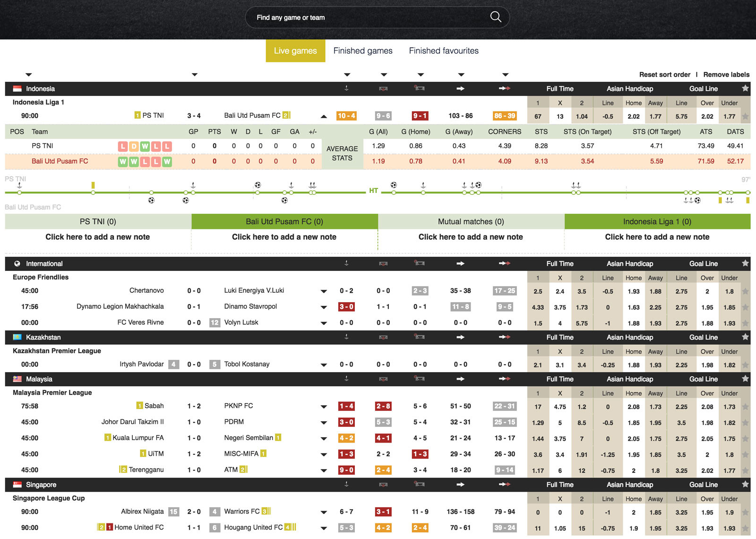Select the Bali Utd Pusam FC (0) notes tab
This screenshot has height=539, width=756.
[x=284, y=221]
